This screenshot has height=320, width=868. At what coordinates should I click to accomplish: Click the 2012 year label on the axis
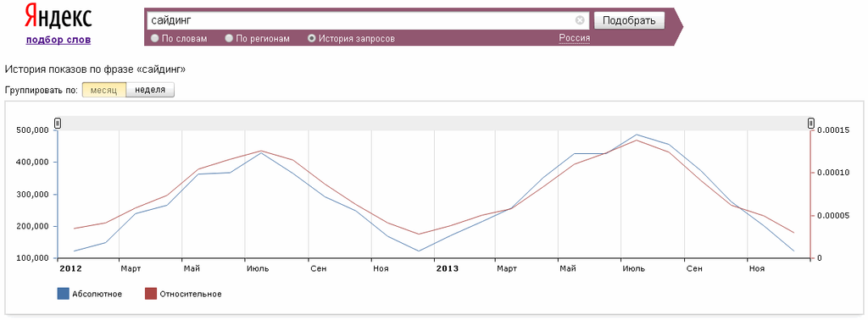(71, 268)
